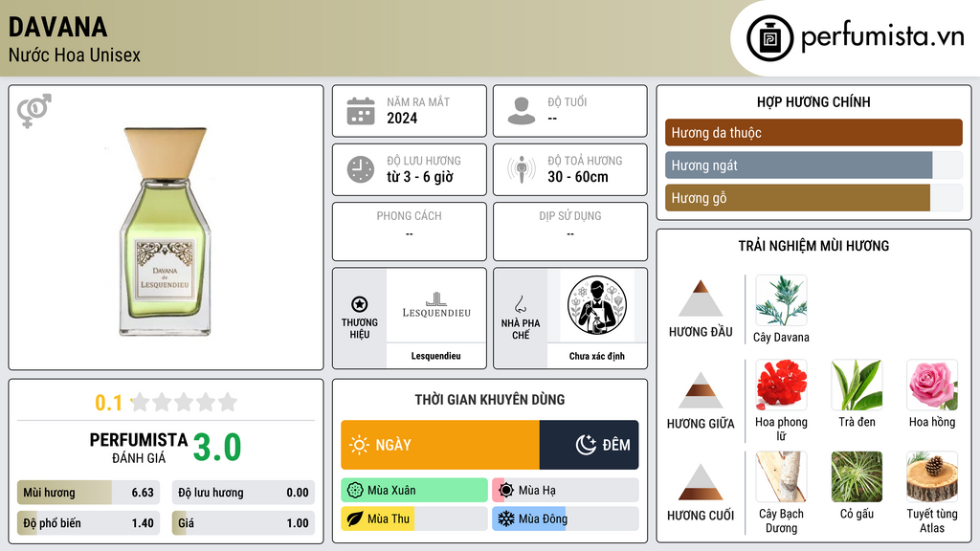
Task: Click the Lesquendieu brand logo
Action: pyautogui.click(x=436, y=305)
